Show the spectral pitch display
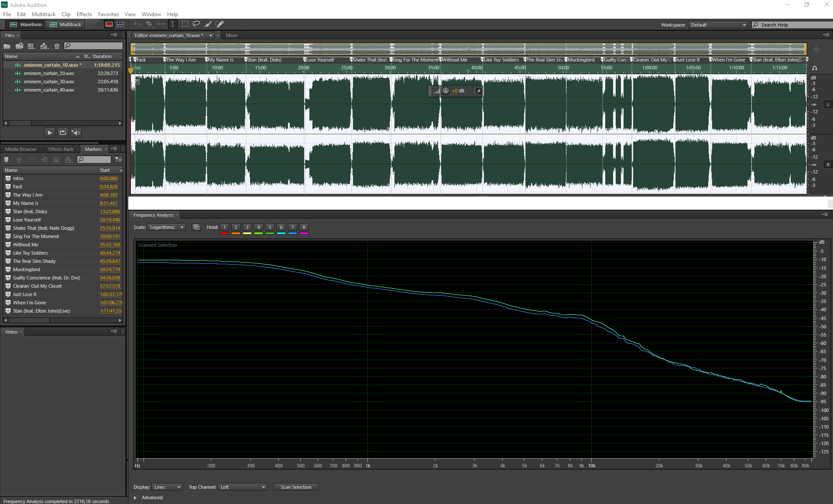This screenshot has height=504, width=833. (120, 24)
